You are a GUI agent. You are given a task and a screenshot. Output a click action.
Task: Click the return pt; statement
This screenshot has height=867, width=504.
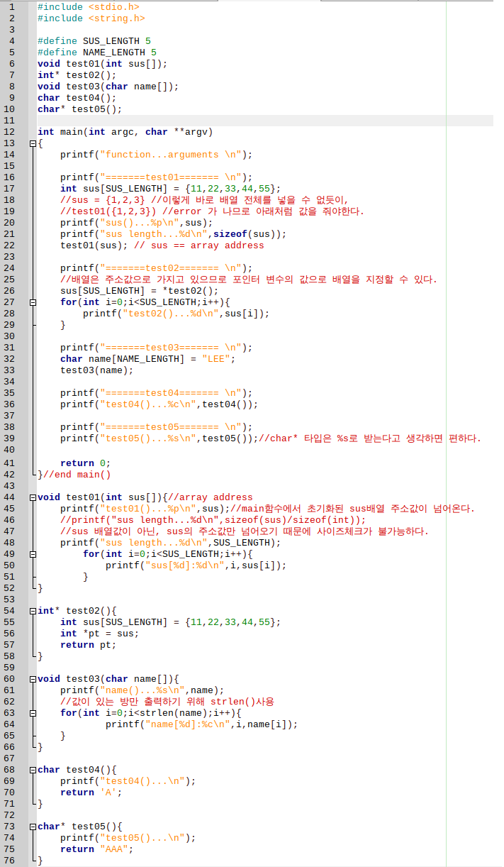click(89, 645)
